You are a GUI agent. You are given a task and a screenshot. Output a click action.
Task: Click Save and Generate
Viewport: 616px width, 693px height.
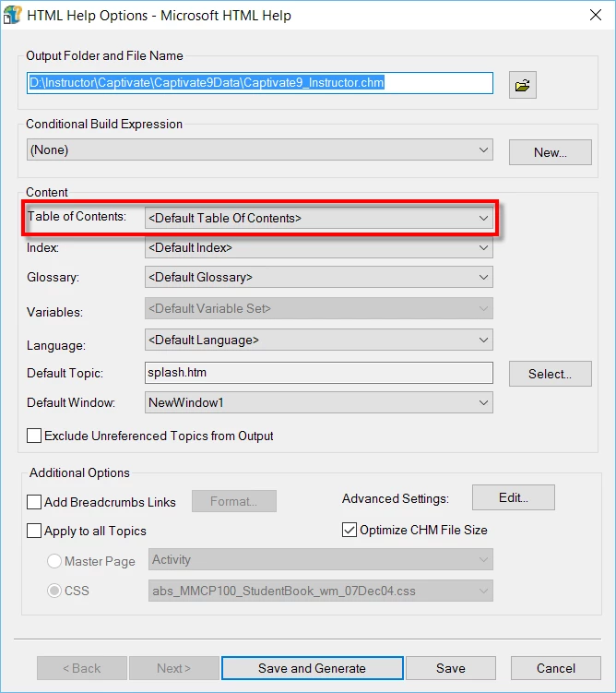313,668
